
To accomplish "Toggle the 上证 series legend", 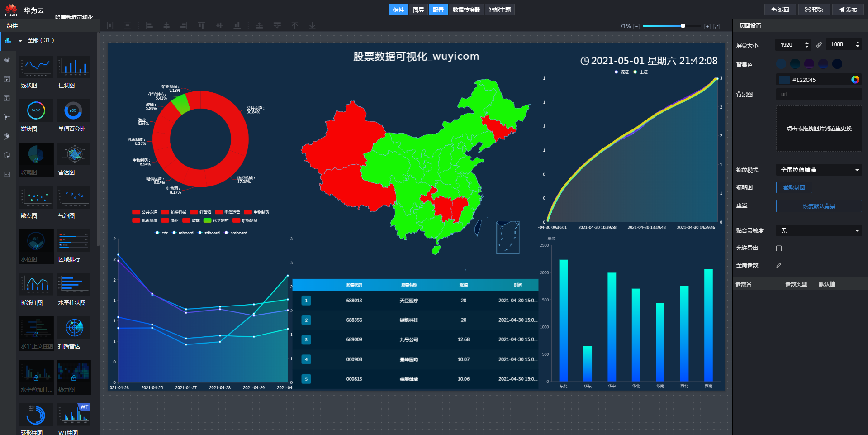I will click(640, 72).
